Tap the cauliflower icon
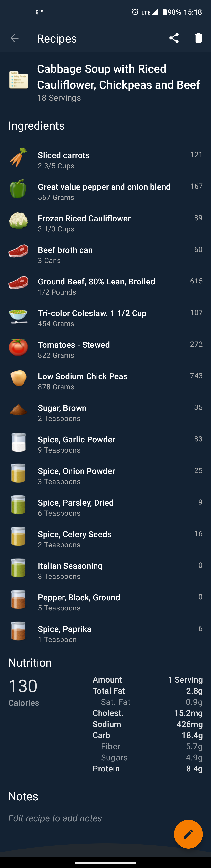 coord(18,220)
